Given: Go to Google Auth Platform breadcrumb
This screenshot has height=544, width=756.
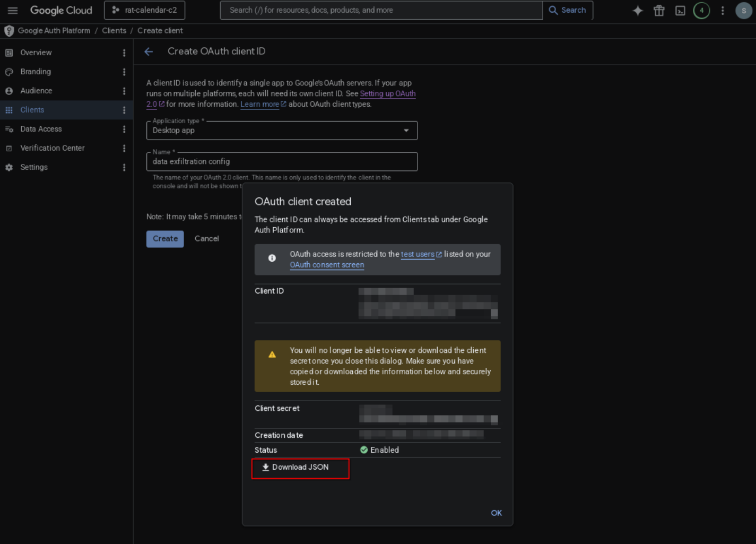Looking at the screenshot, I should point(54,31).
